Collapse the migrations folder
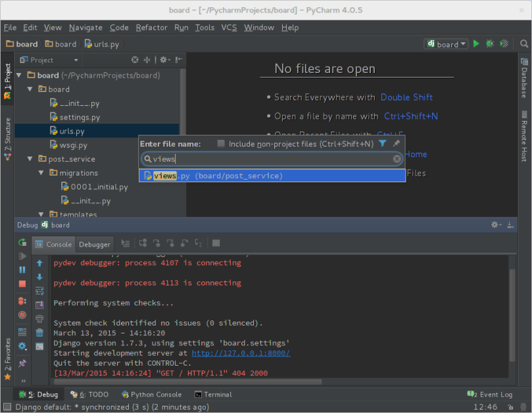This screenshot has width=532, height=413. 41,172
